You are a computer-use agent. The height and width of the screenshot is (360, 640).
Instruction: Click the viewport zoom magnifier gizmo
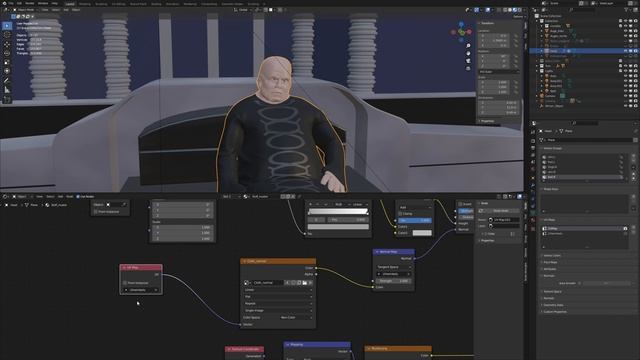point(468,46)
